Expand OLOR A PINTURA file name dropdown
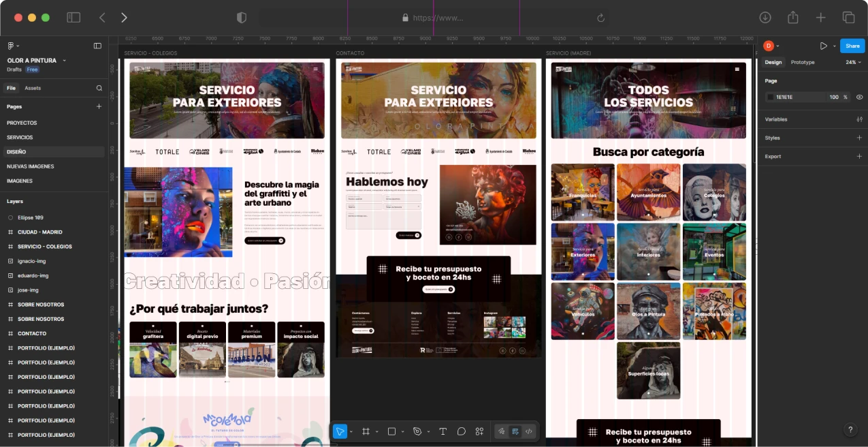The height and width of the screenshot is (447, 868). (65, 61)
